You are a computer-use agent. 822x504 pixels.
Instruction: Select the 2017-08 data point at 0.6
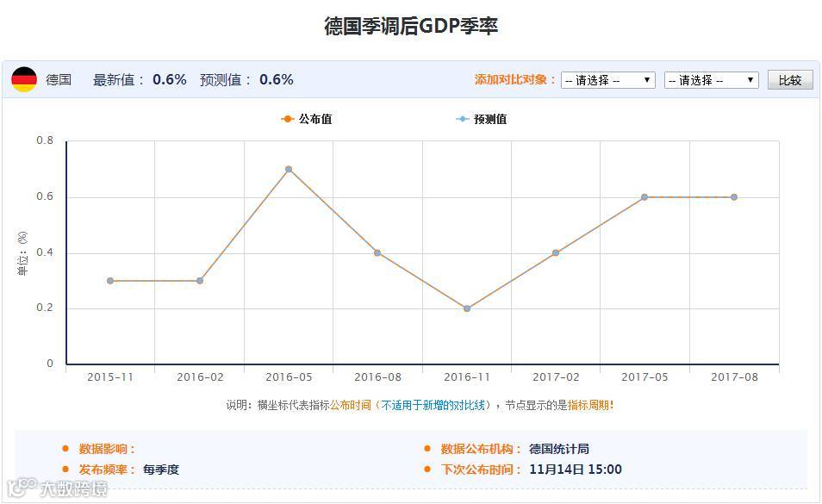pyautogui.click(x=734, y=197)
